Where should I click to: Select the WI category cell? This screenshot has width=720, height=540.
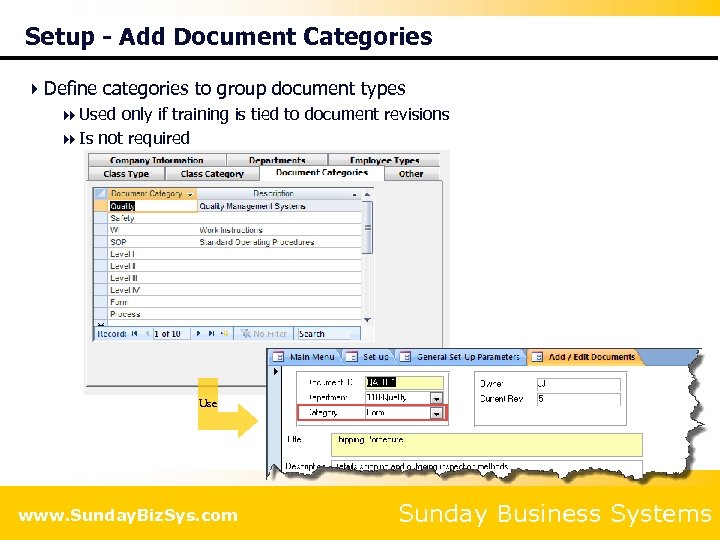[x=152, y=230]
